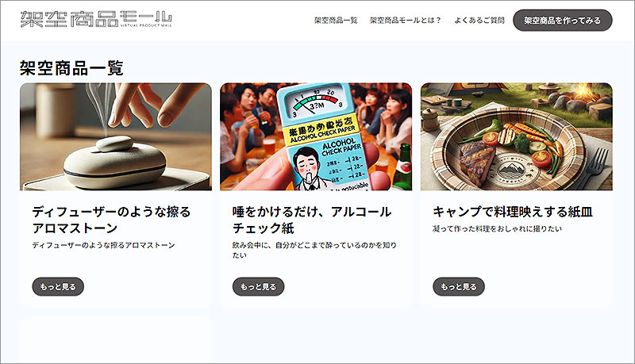
Task: Click もっと見る under the paper plate card
Action: coord(459,287)
